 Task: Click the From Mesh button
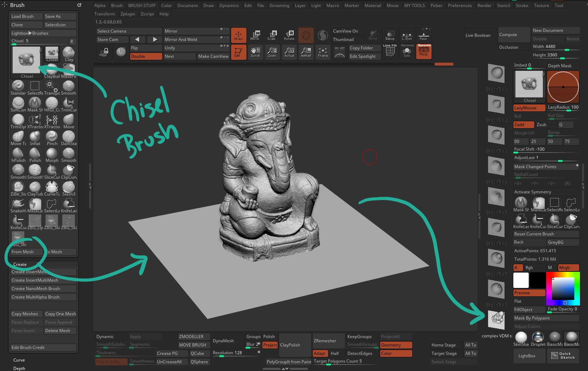point(26,252)
